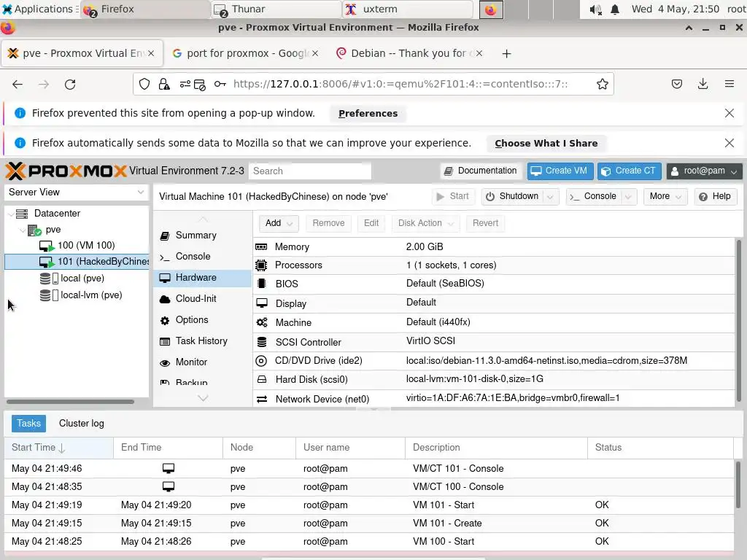The width and height of the screenshot is (747, 560).
Task: Open the More actions dropdown
Action: point(665,196)
